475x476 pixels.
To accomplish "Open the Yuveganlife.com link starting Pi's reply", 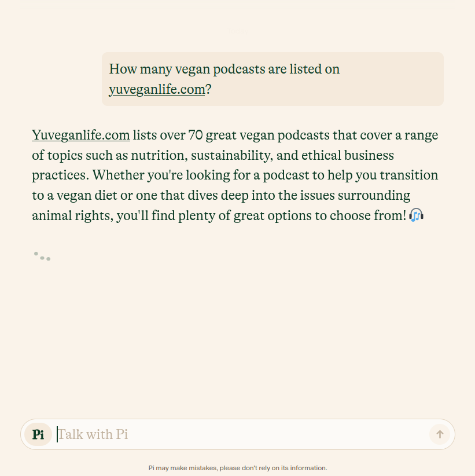I will point(81,135).
